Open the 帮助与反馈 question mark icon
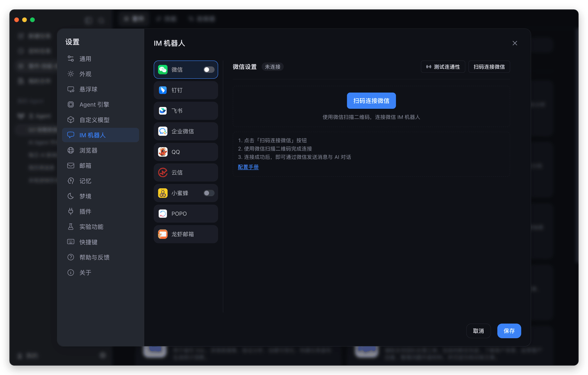 point(71,257)
